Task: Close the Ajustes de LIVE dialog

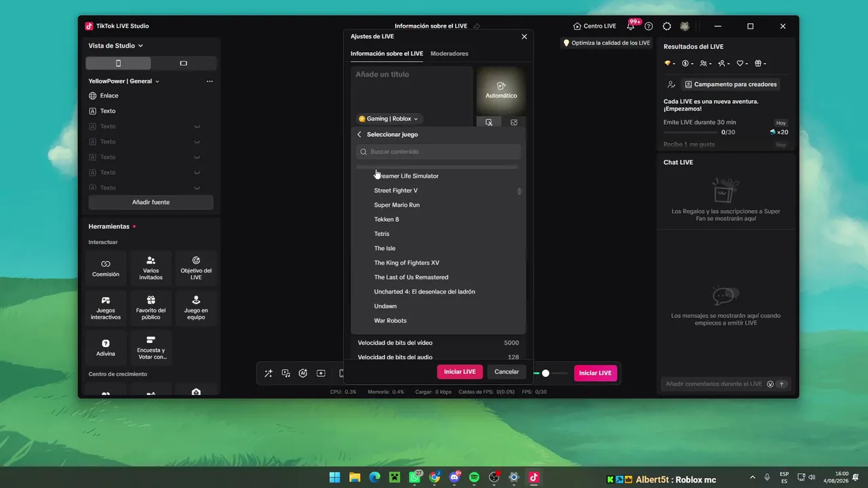Action: (x=524, y=37)
